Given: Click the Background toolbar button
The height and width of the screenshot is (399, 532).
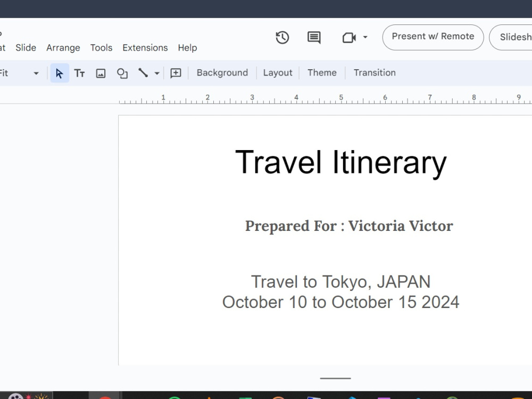Looking at the screenshot, I should click(x=222, y=72).
